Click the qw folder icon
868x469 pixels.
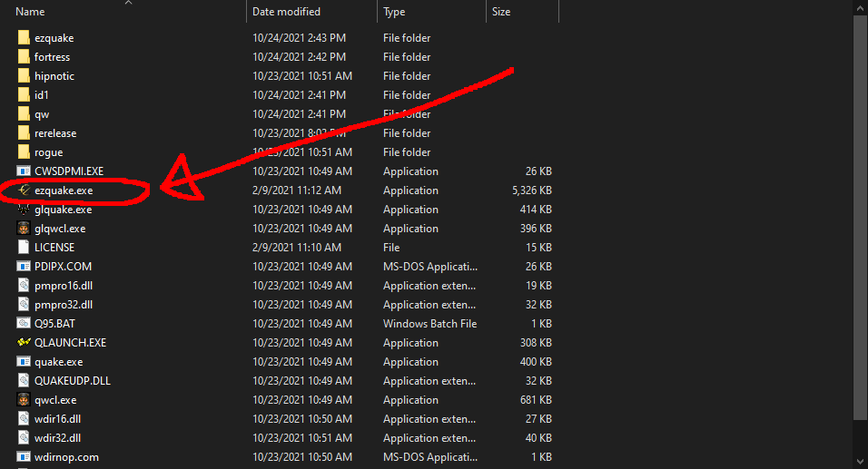[x=24, y=114]
